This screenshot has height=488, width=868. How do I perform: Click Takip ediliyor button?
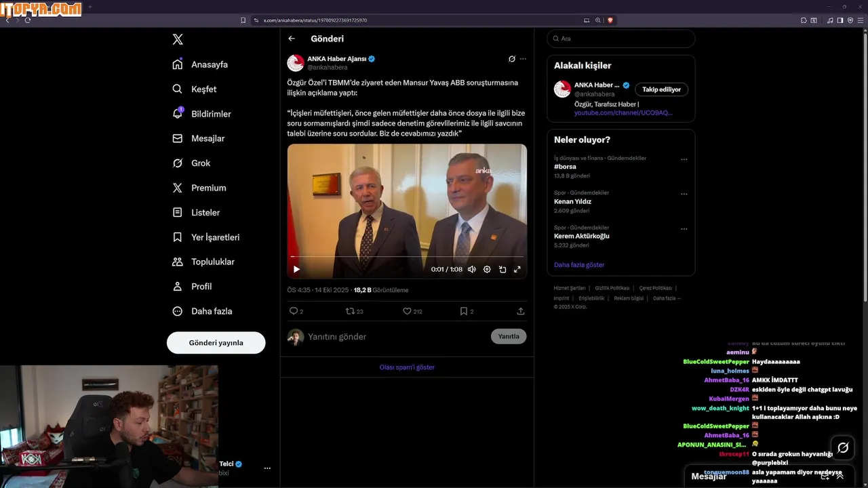[662, 89]
